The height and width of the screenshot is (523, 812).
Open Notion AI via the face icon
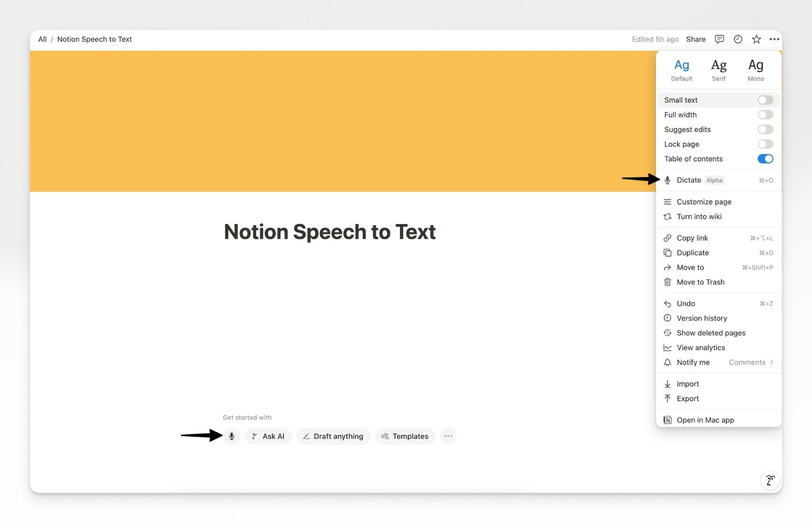(x=770, y=480)
